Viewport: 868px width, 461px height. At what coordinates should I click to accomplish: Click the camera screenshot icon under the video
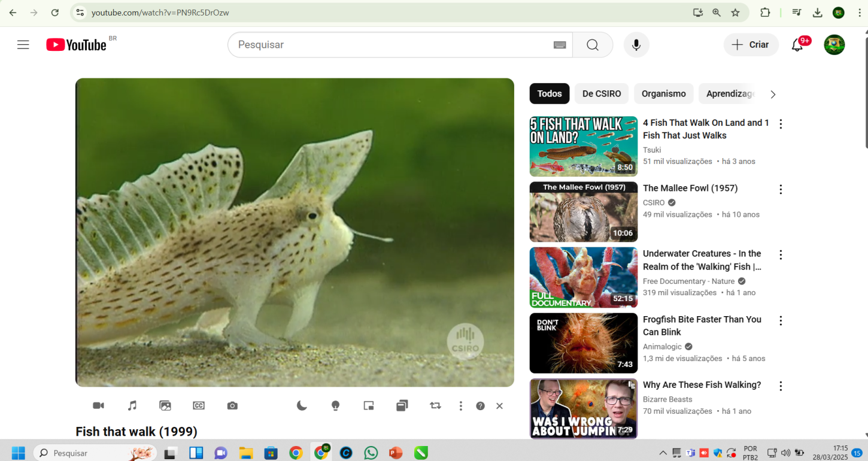(232, 406)
